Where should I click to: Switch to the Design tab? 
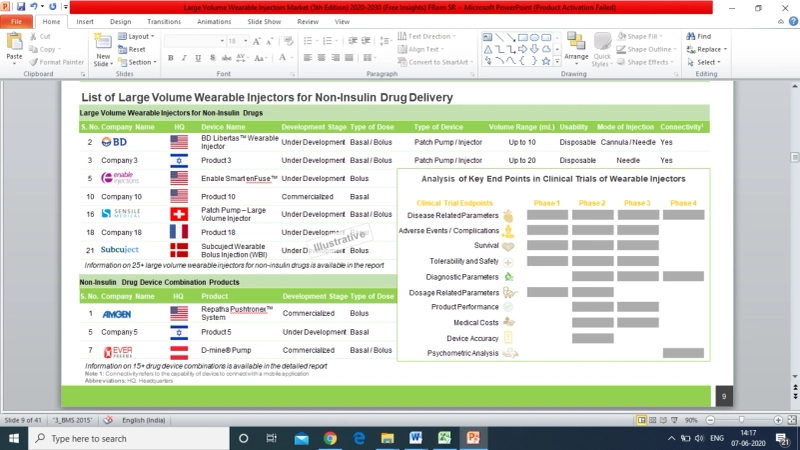click(120, 21)
